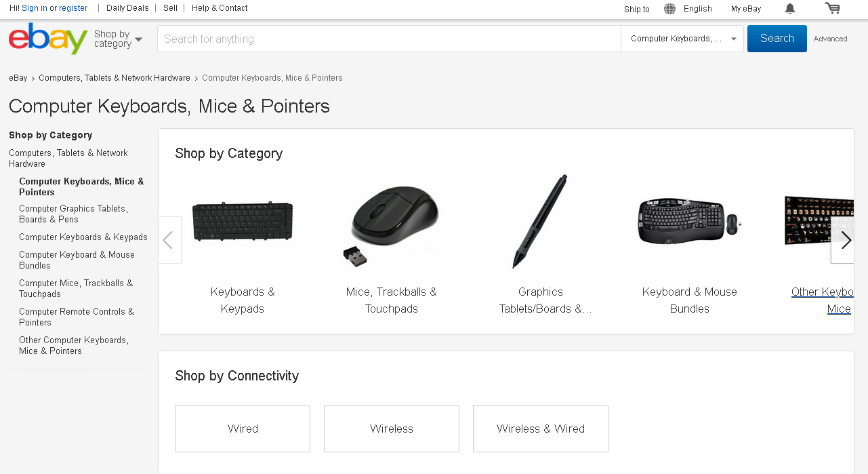Select the Wireless connectivity option
Screen dimensions: 868x474
pyautogui.click(x=392, y=429)
